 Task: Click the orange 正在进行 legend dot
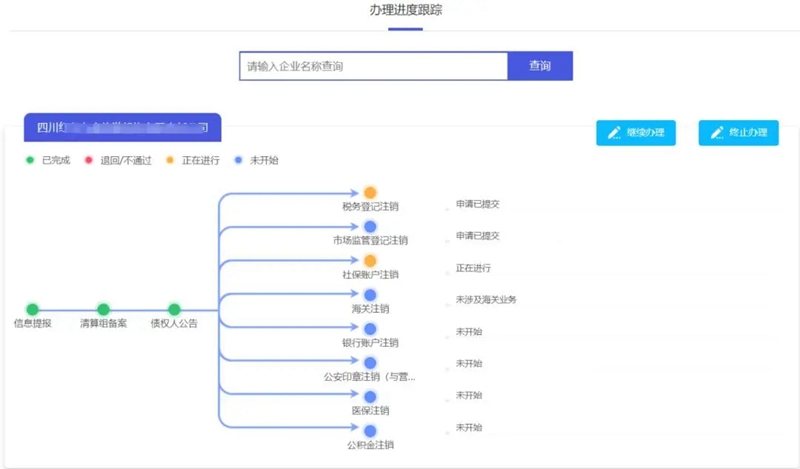click(170, 160)
